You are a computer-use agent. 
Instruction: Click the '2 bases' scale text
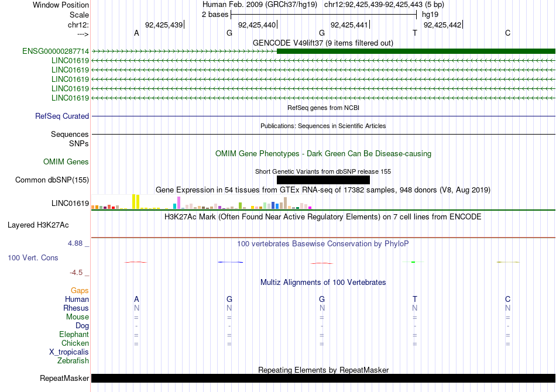pos(215,15)
